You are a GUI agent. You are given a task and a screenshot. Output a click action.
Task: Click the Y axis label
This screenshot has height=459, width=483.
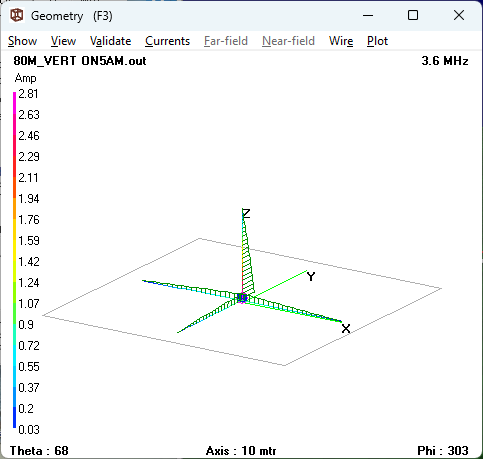click(x=311, y=277)
